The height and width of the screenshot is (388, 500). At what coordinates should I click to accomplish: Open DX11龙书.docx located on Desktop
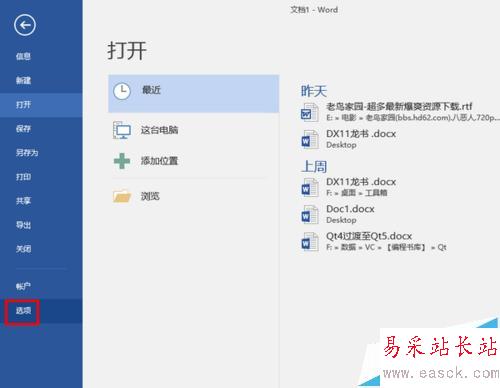click(x=361, y=134)
